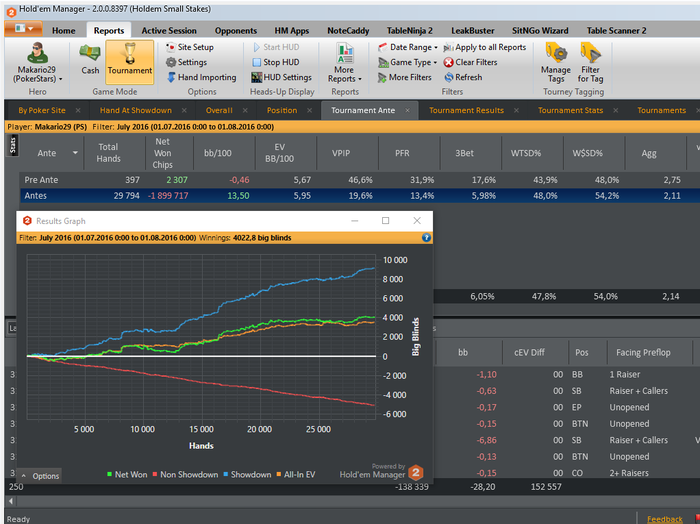The width and height of the screenshot is (700, 524).
Task: Open the NoteCaddy tab
Action: [348, 30]
